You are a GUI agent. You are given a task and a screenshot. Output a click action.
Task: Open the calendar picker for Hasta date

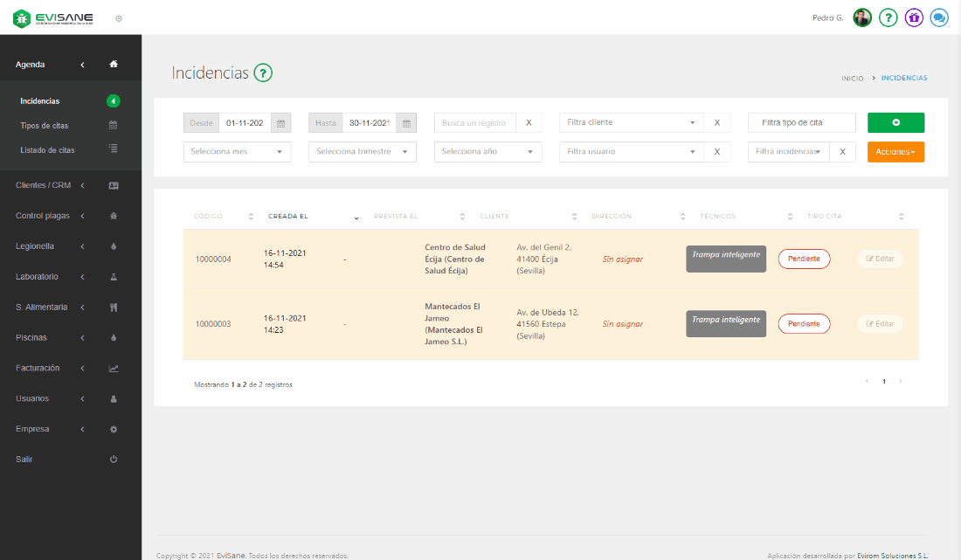pyautogui.click(x=406, y=123)
